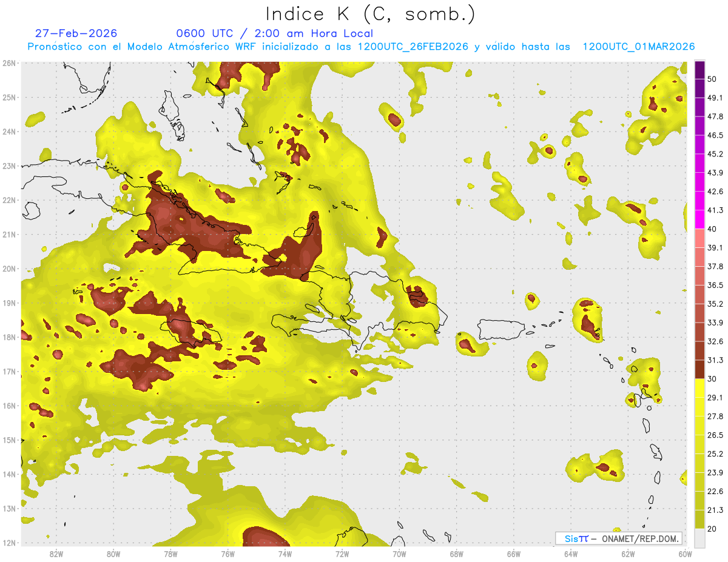The image size is (728, 562).
Task: Click the color bar value 46.5
Action: point(715,135)
